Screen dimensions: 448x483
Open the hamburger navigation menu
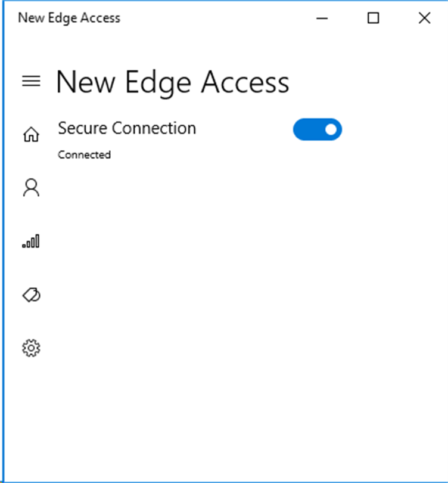[x=31, y=81]
